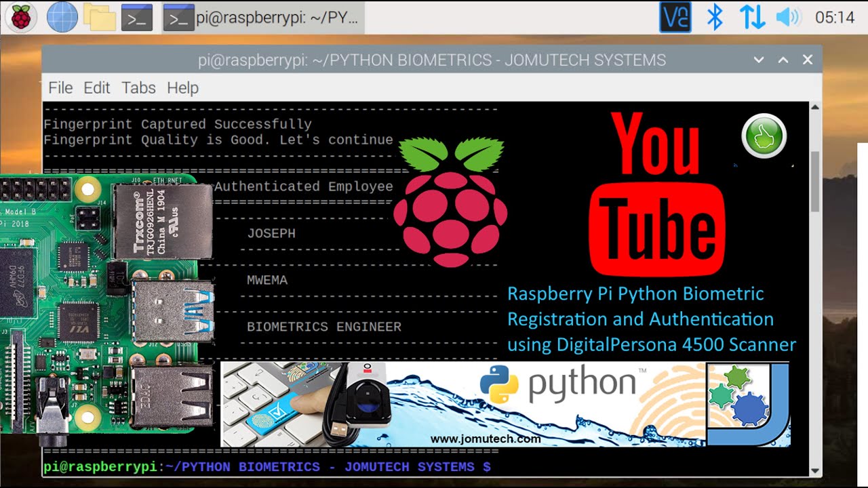
Task: Click the name JOSEPH in the output
Action: pos(271,233)
